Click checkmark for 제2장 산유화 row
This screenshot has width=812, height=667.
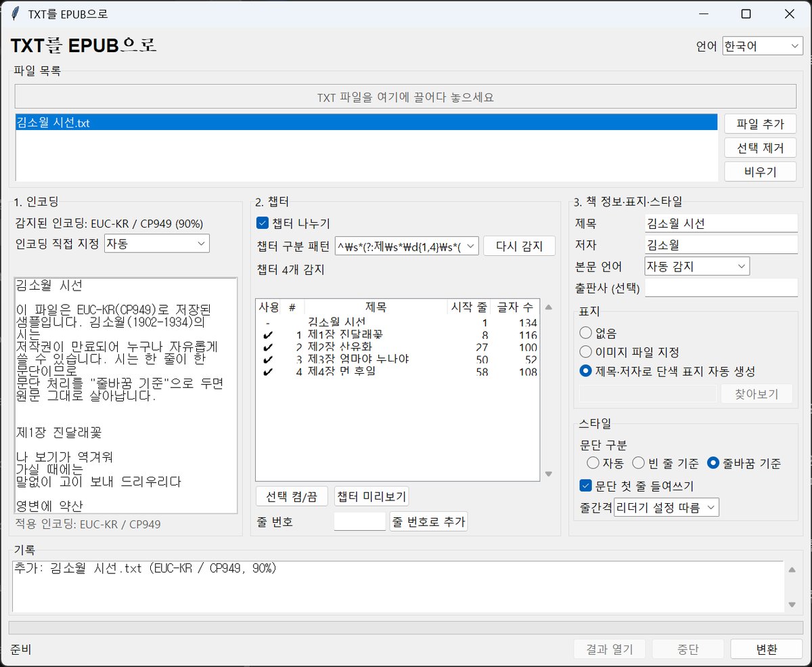[x=269, y=347]
